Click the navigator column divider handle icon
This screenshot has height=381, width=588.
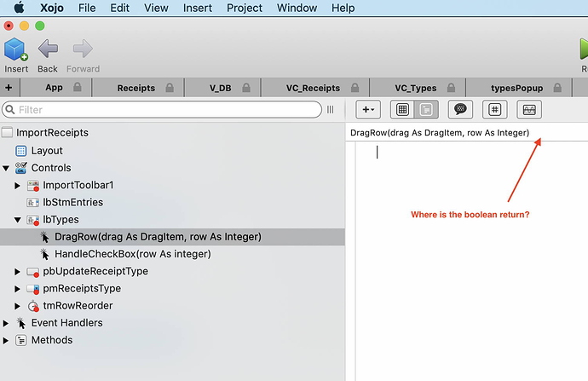330,109
